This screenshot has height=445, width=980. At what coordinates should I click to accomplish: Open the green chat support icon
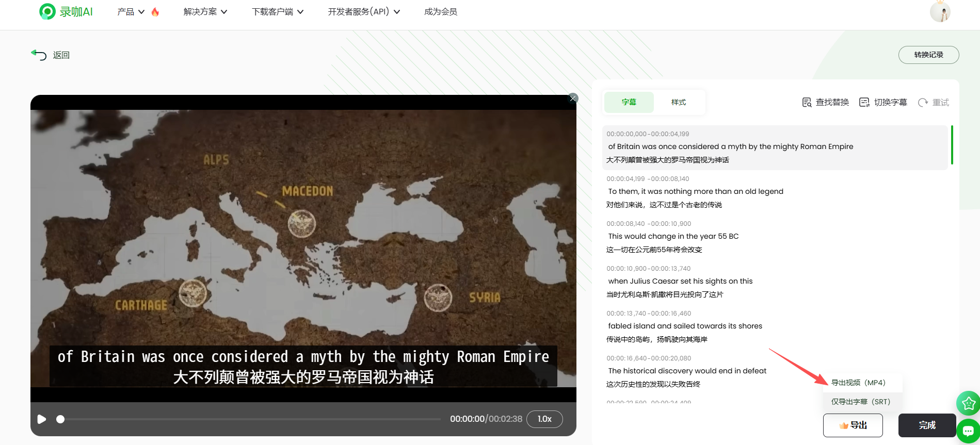[x=969, y=431]
